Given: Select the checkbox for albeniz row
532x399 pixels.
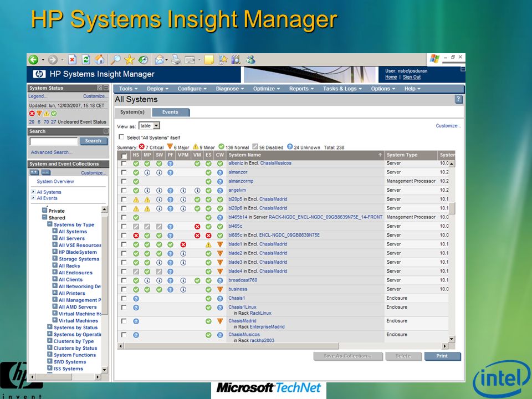Looking at the screenshot, I should (124, 163).
